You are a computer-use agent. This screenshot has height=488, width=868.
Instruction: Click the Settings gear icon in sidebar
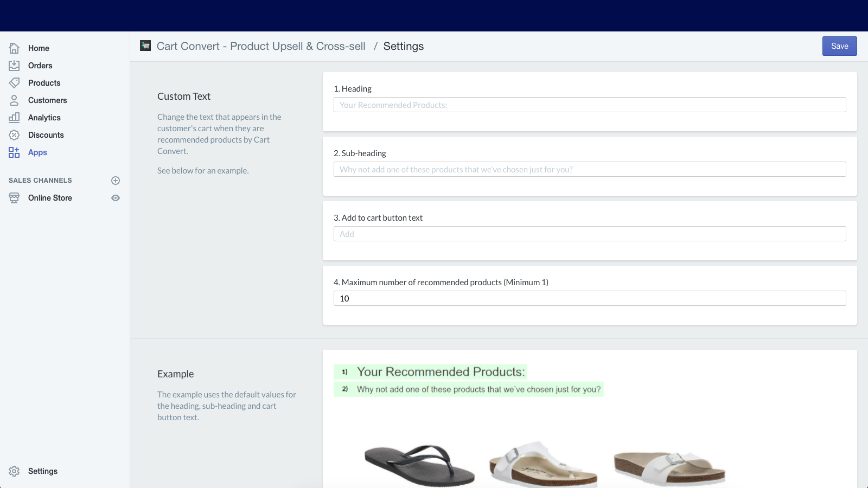pyautogui.click(x=14, y=471)
